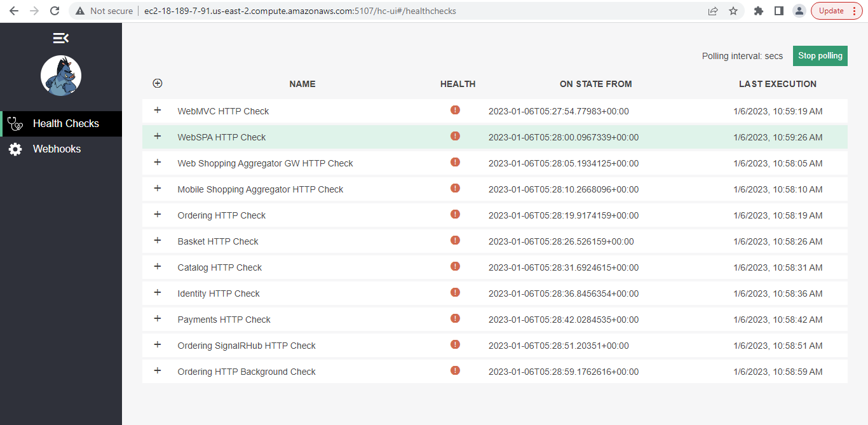The image size is (868, 425).
Task: Click the health status icon for Catalog HTTP Check
Action: click(455, 267)
